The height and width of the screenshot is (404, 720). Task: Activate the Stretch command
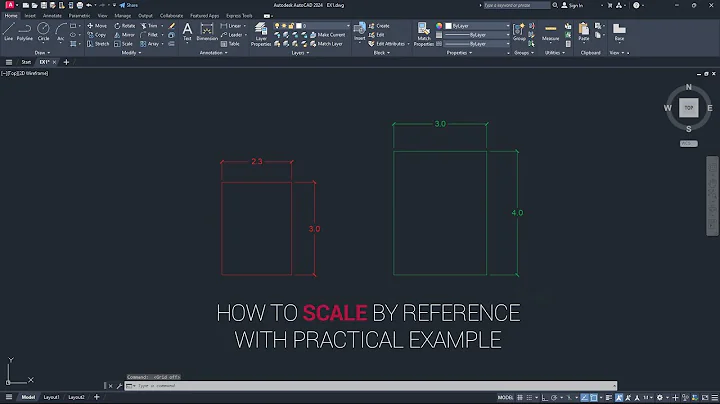coord(98,44)
